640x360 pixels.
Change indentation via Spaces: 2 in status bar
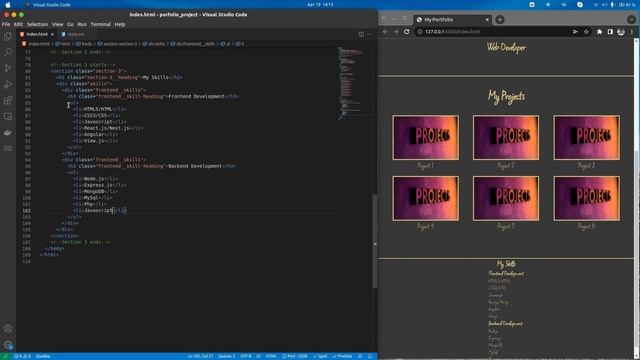pyautogui.click(x=227, y=356)
